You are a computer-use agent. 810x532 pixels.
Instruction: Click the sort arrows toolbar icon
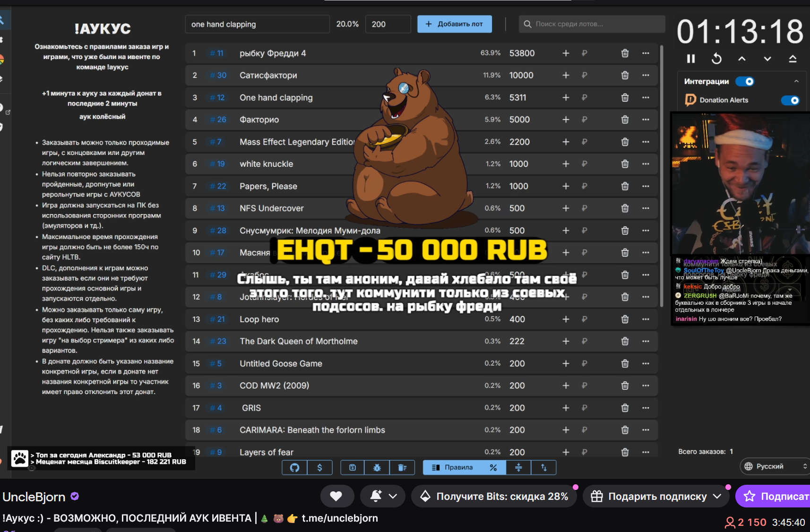pos(544,468)
